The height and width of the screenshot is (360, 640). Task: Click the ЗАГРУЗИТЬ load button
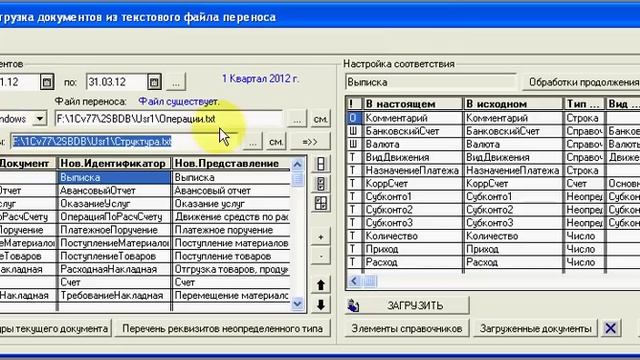pyautogui.click(x=407, y=305)
